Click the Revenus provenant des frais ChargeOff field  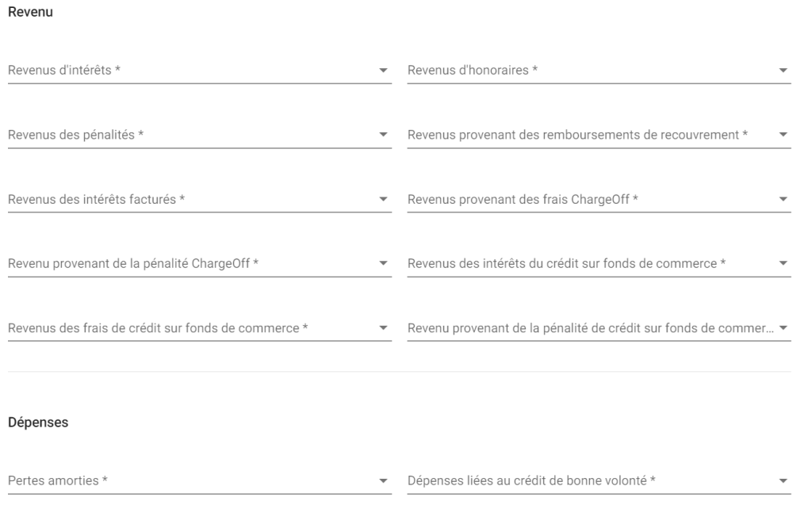pyautogui.click(x=599, y=200)
